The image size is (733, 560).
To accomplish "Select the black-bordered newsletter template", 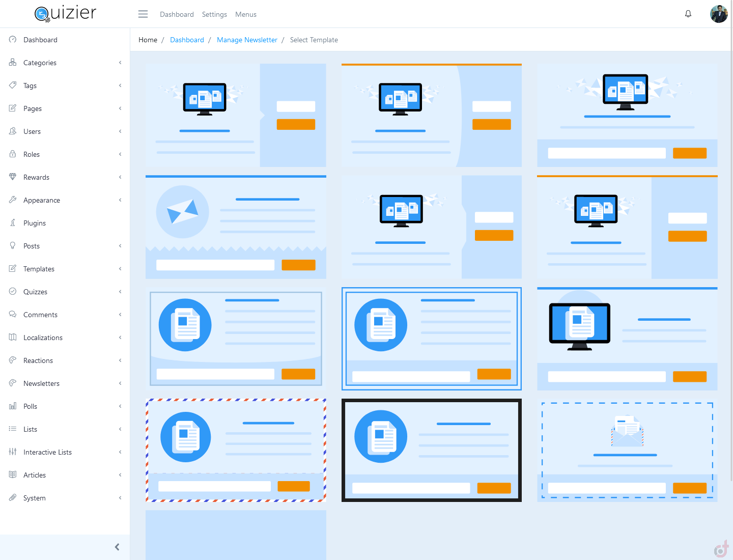I will (x=431, y=450).
